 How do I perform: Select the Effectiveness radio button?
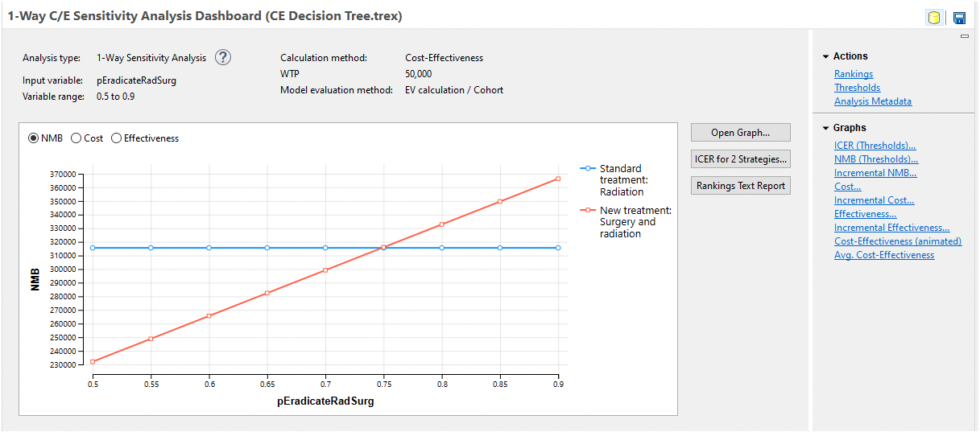point(117,138)
